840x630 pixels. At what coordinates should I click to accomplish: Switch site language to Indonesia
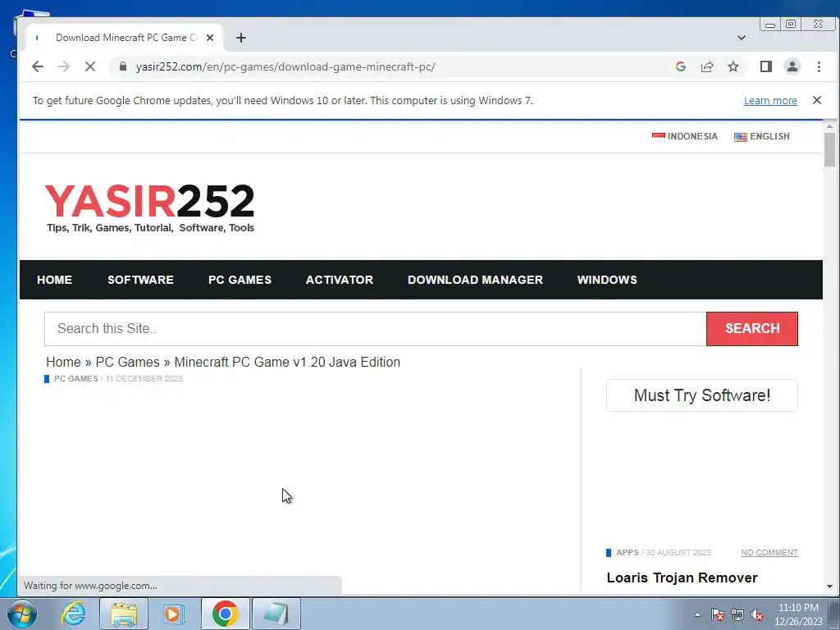tap(685, 136)
